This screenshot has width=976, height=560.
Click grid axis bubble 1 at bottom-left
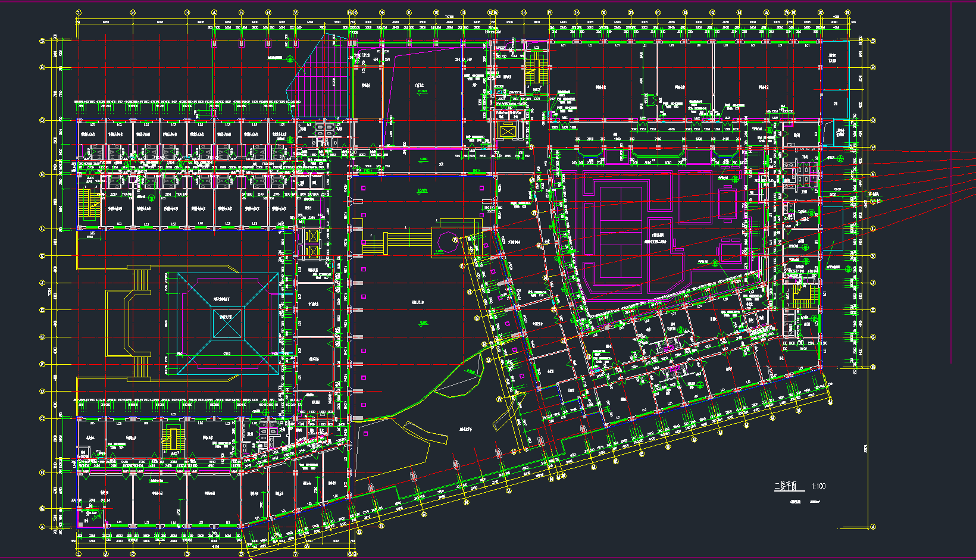pos(79,553)
